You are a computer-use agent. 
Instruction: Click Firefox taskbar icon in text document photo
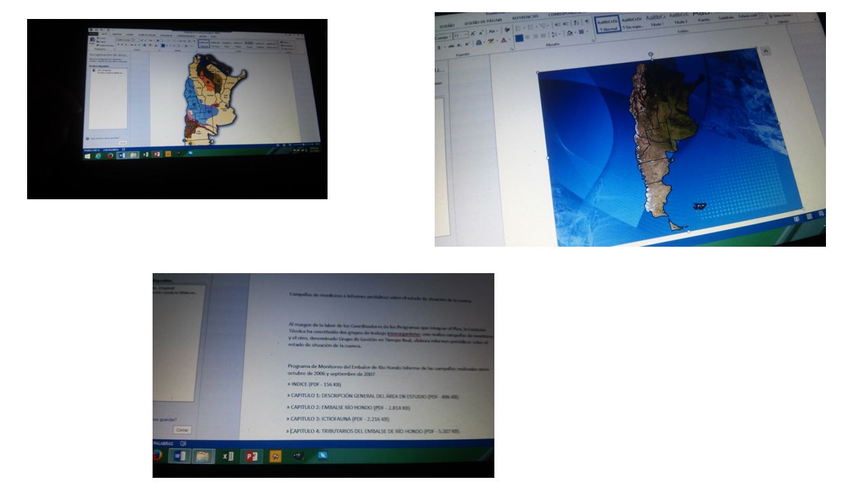(157, 456)
